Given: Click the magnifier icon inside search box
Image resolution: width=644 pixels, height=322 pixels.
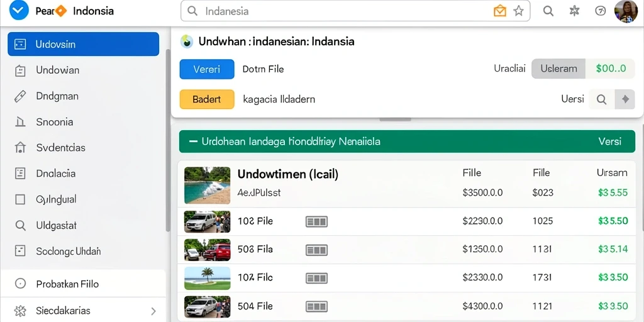Looking at the screenshot, I should tap(192, 11).
